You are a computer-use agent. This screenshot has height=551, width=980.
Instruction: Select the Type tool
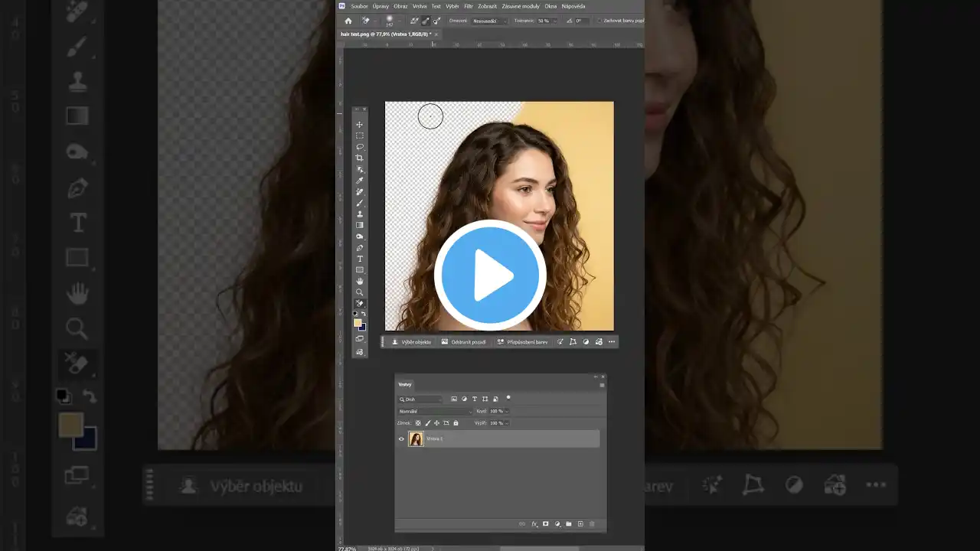click(359, 259)
